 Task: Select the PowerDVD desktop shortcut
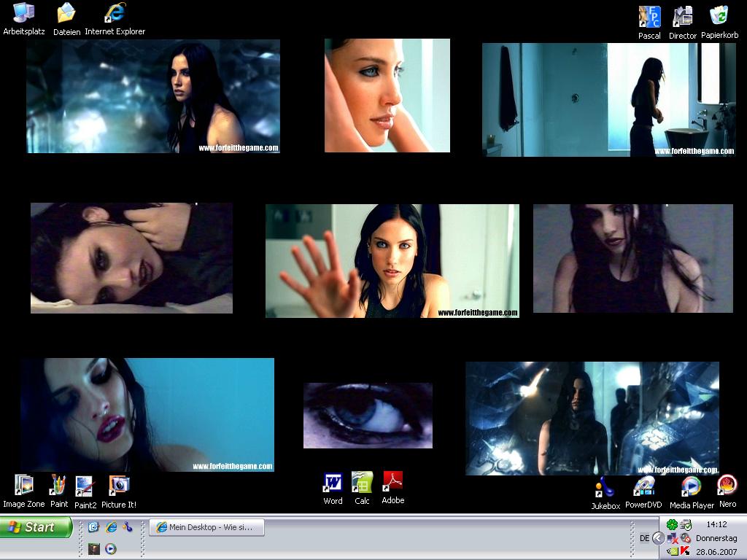click(643, 486)
